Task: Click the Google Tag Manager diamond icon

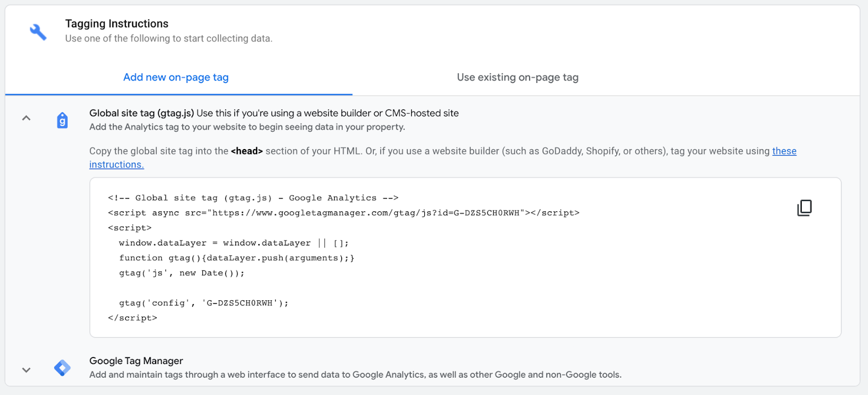Action: [x=62, y=368]
